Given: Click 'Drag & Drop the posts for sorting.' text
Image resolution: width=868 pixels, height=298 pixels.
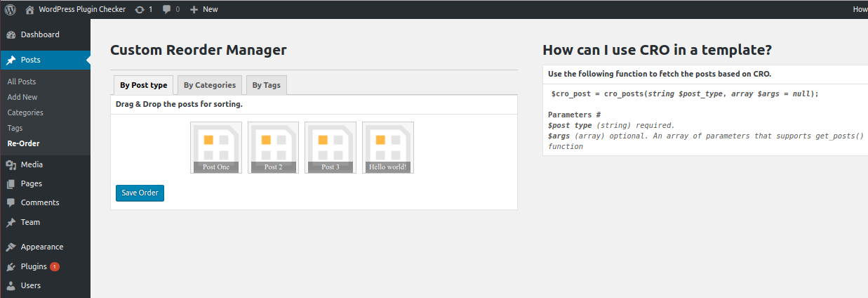Looking at the screenshot, I should point(179,104).
